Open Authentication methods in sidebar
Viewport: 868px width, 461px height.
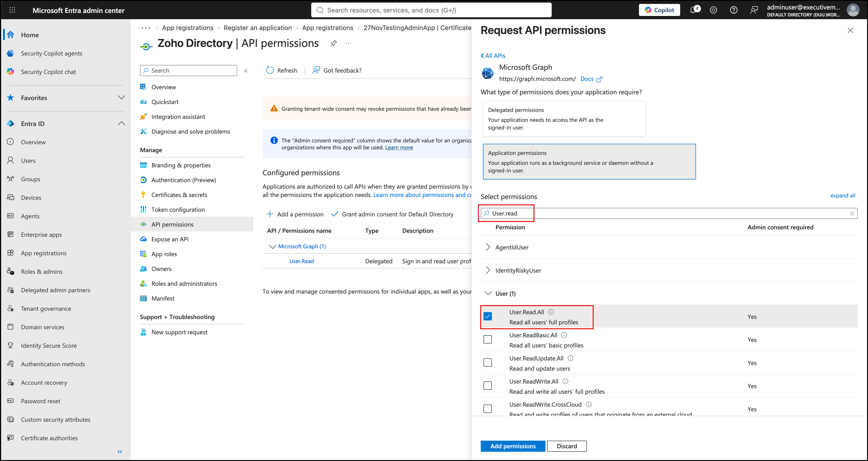pos(53,364)
